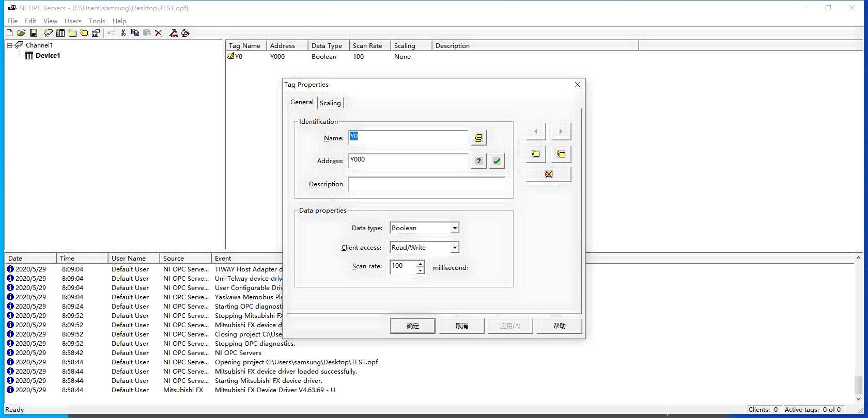
Task: Open the Data type dropdown
Action: (455, 228)
